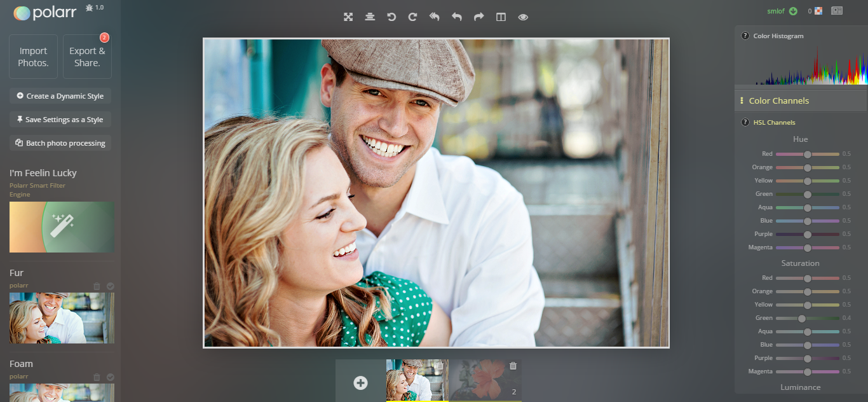Toggle the Foam style checkmark
868x402 pixels.
click(111, 377)
